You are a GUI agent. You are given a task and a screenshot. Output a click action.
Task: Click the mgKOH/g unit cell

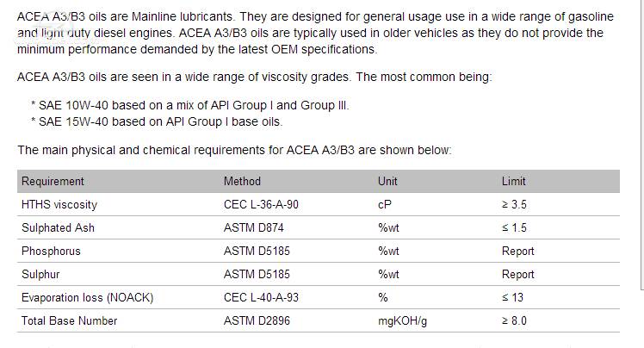point(403,321)
